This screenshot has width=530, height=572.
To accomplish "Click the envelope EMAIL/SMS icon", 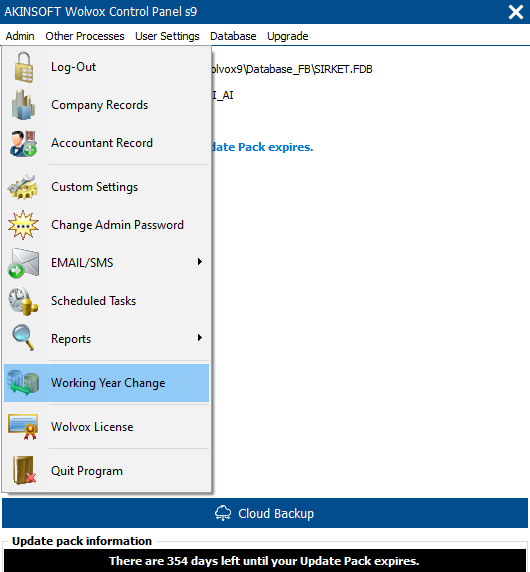I will point(23,263).
